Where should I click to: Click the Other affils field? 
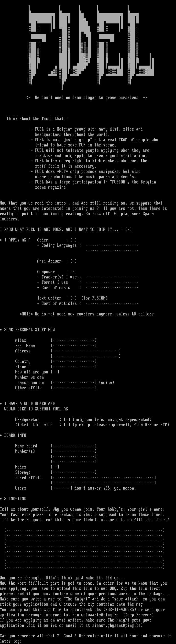pyautogui.click(x=74, y=388)
